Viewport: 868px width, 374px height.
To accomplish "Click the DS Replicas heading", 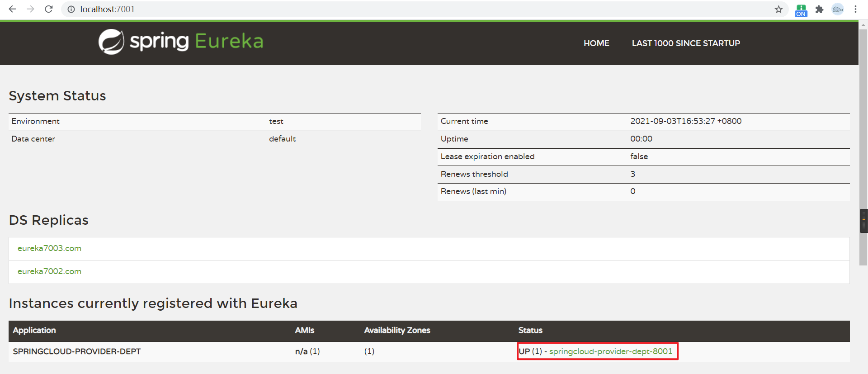I will [x=49, y=220].
